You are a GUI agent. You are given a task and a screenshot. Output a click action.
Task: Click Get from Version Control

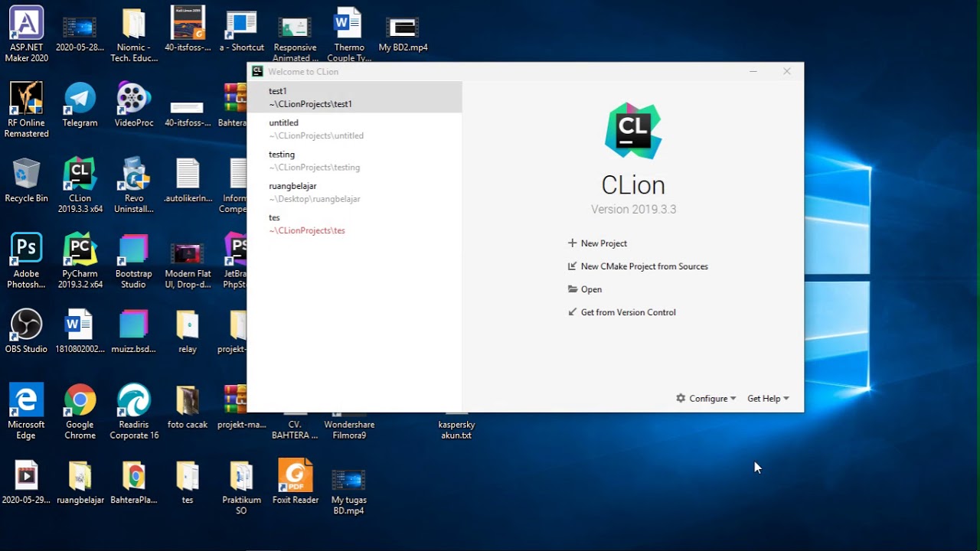[622, 312]
